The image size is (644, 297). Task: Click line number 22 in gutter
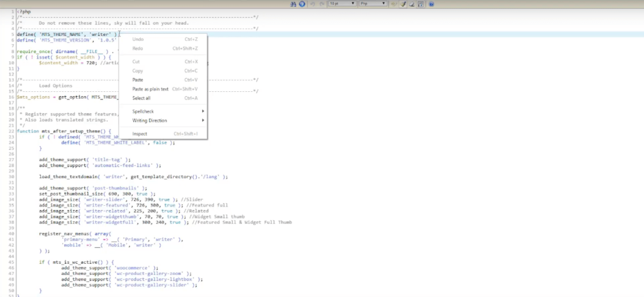[11, 131]
